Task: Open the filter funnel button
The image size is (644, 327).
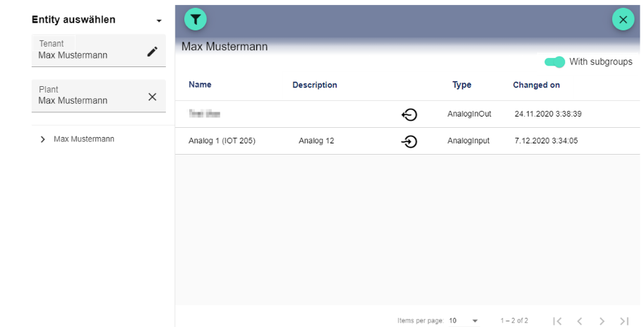Action: point(196,20)
